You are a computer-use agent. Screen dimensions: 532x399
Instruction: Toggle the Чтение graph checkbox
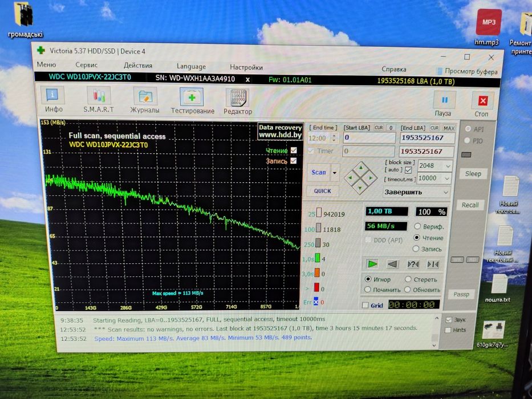[x=294, y=150]
